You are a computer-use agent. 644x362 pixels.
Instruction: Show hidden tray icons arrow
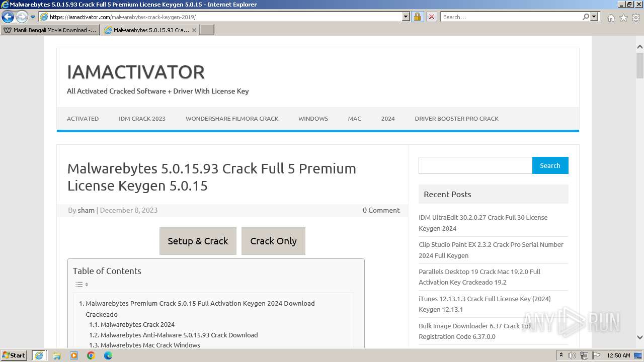point(561,355)
